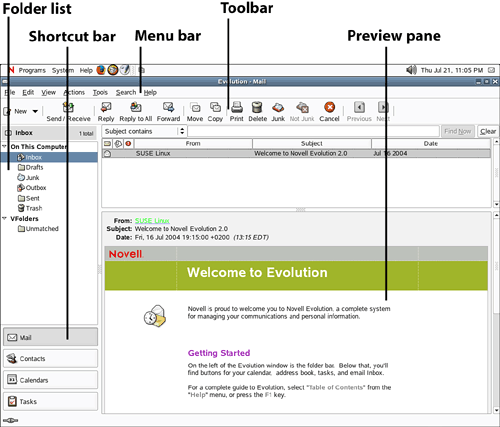
Task: Select the Unmatched vfolder
Action: (x=38, y=229)
